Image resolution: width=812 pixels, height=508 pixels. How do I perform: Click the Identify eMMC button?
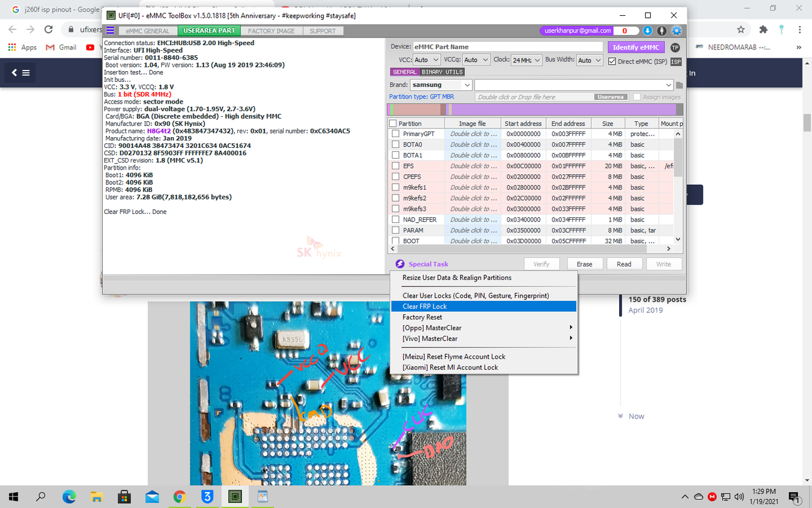point(636,48)
